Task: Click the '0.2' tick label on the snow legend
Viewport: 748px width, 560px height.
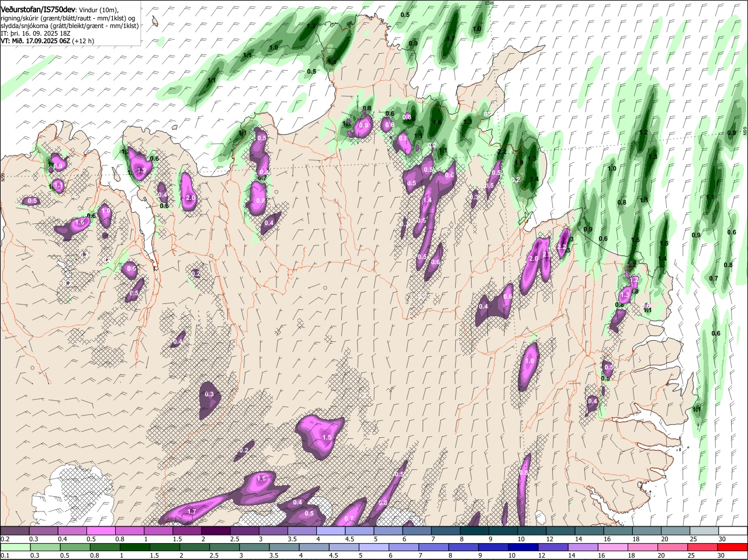Action: tap(5, 538)
